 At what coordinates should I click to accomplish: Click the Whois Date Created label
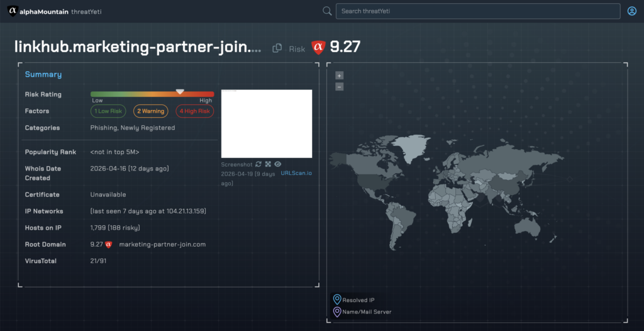pos(43,173)
